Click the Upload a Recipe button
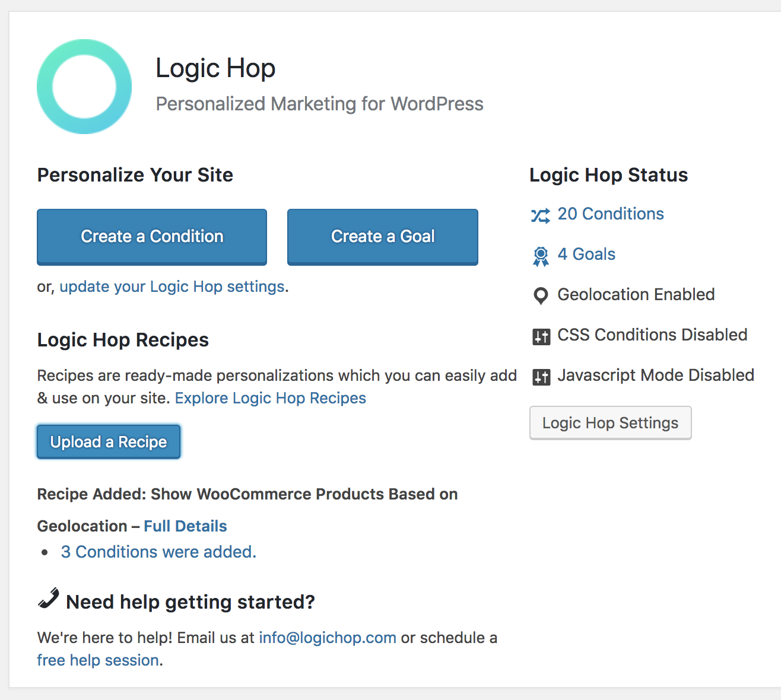 tap(109, 442)
